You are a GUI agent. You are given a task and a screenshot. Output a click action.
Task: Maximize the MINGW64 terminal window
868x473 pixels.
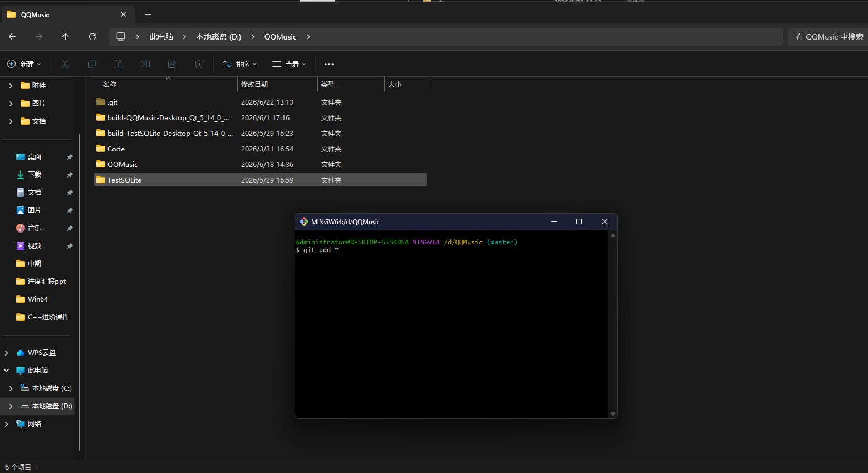click(x=579, y=221)
